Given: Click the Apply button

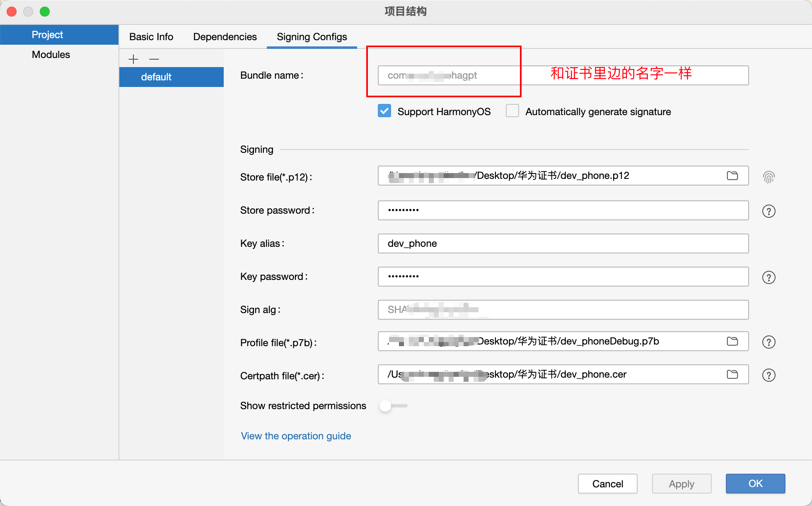Looking at the screenshot, I should [x=681, y=484].
